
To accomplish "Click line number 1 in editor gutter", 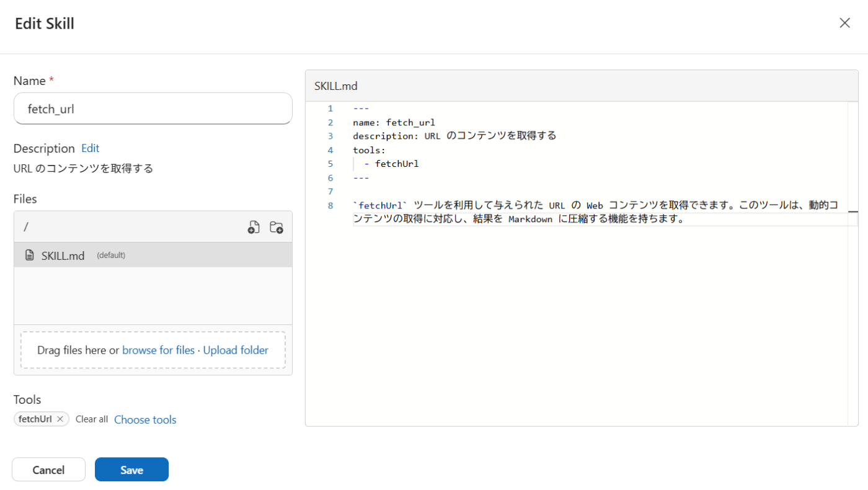I will [x=330, y=109].
